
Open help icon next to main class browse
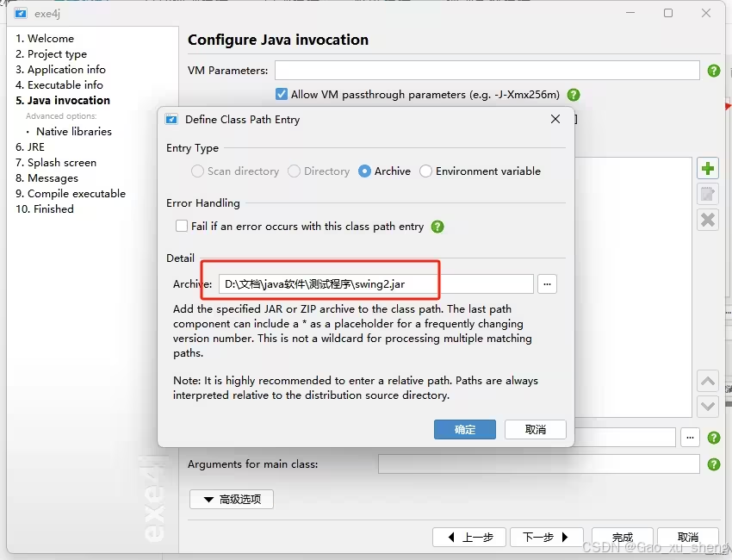click(x=714, y=438)
